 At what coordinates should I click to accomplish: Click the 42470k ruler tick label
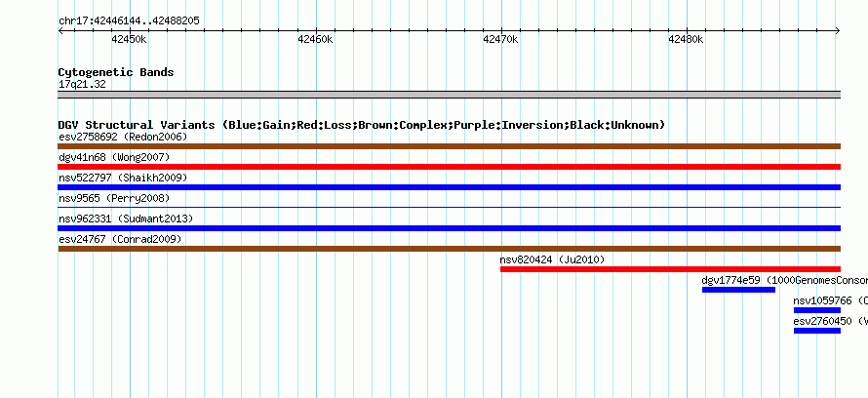click(500, 39)
